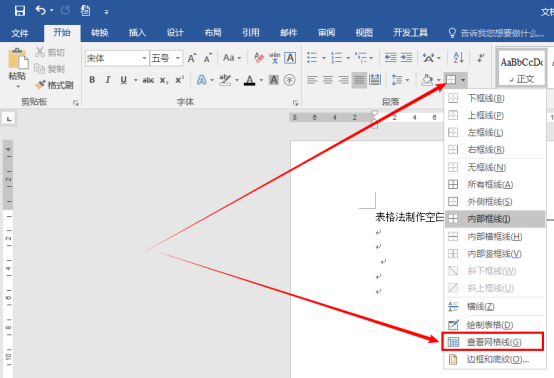Image resolution: width=554 pixels, height=378 pixels.
Task: Click the character border A icon
Action: (x=290, y=58)
